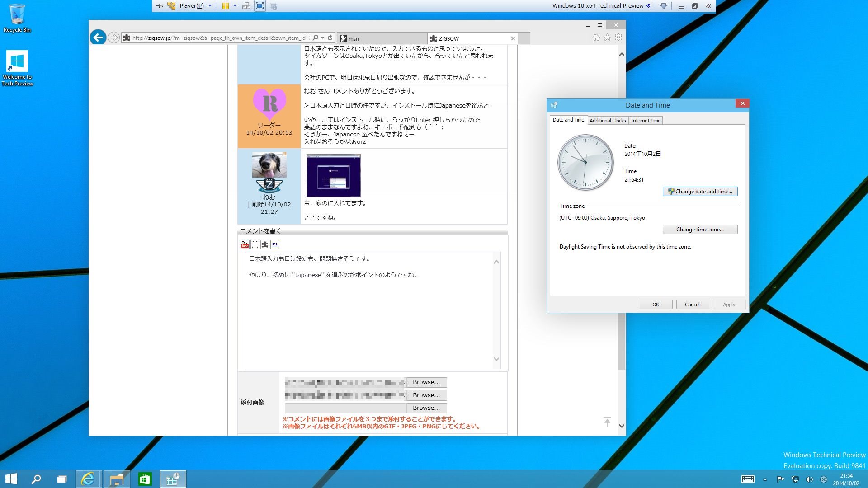Open the dropdown arrow beside pause button
Image resolution: width=868 pixels, height=488 pixels.
point(235,6)
